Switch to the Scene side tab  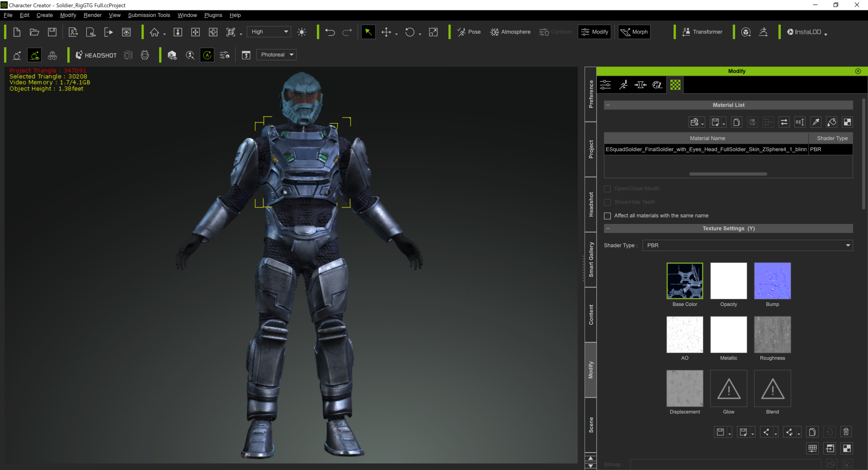pyautogui.click(x=591, y=425)
